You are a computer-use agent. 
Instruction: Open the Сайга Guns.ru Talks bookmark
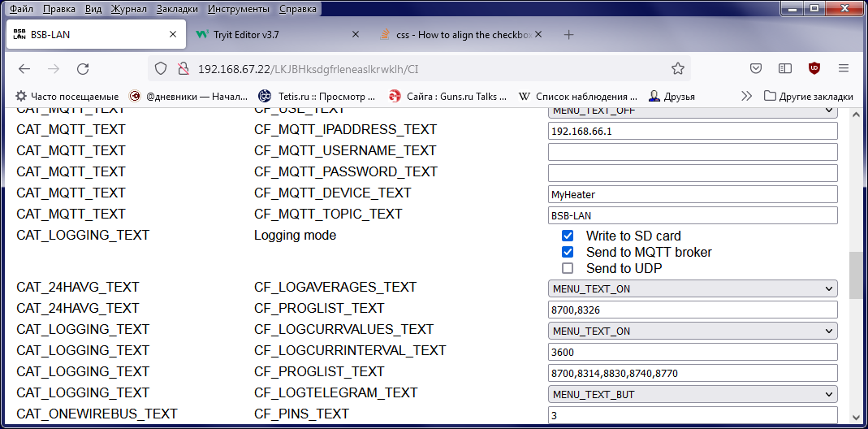point(448,97)
